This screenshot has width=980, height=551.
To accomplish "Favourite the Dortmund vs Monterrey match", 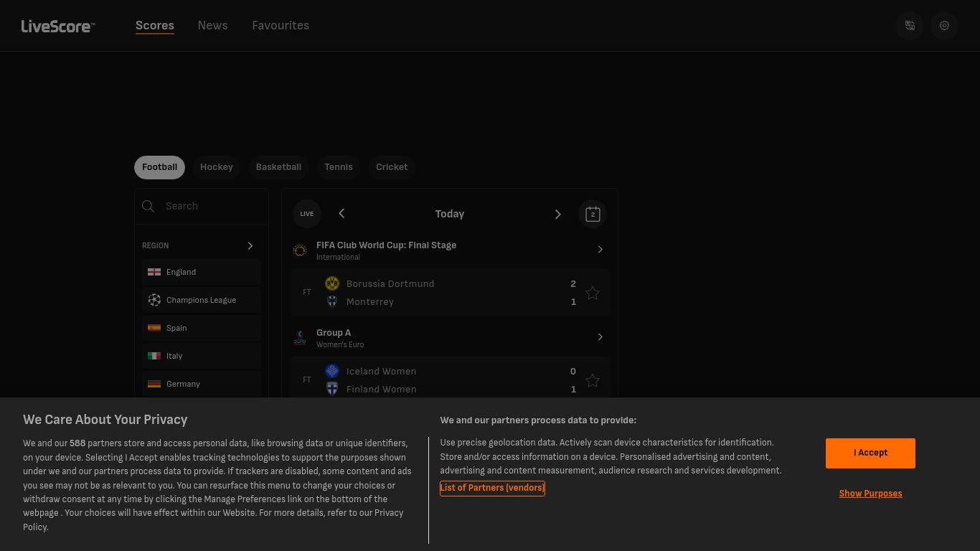I will click(593, 293).
